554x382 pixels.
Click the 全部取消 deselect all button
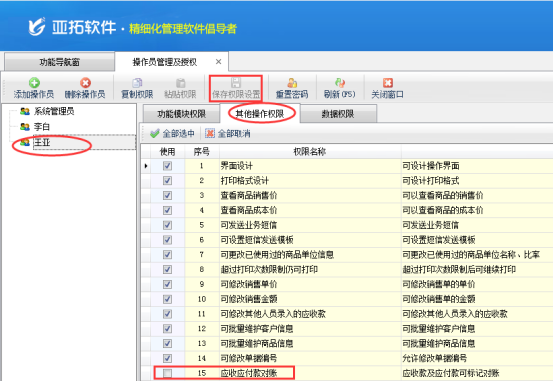(228, 134)
